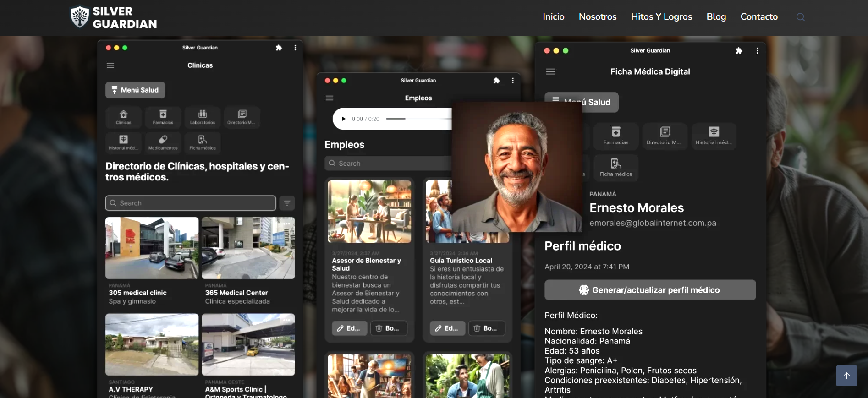This screenshot has width=868, height=398.
Task: Open hamburger menu in Ficha Médica Digital window
Action: point(551,71)
